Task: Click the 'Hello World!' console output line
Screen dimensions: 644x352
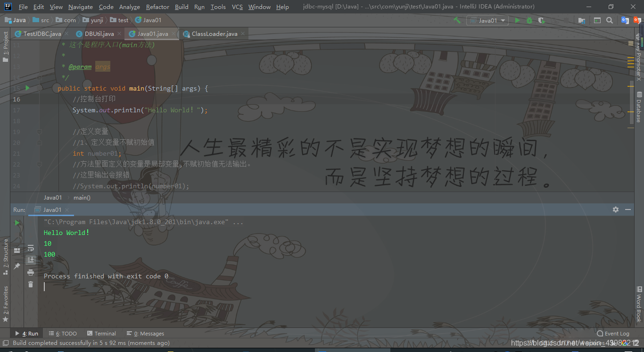Action: pos(66,233)
